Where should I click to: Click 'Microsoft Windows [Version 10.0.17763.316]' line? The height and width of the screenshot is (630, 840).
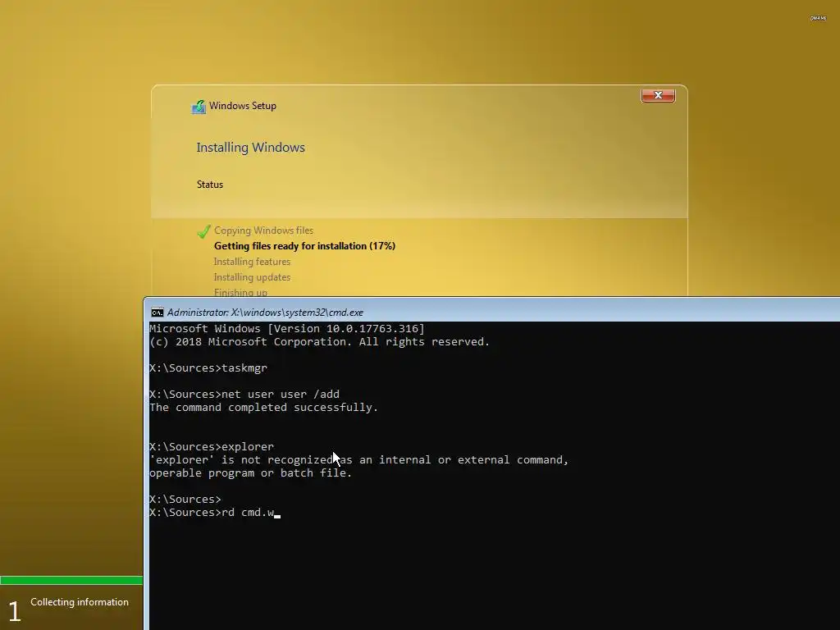coord(286,328)
